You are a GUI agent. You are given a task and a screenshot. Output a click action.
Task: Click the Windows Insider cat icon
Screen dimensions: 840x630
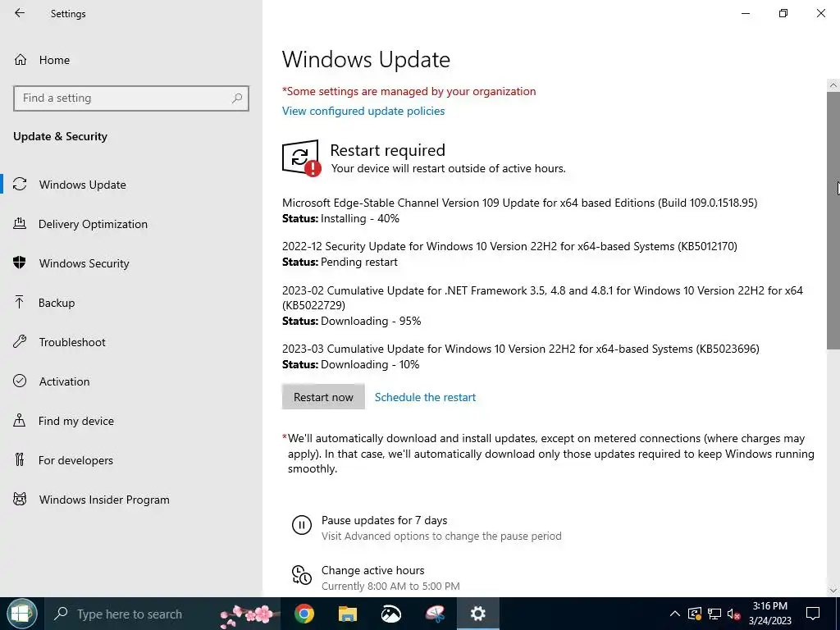coord(20,500)
